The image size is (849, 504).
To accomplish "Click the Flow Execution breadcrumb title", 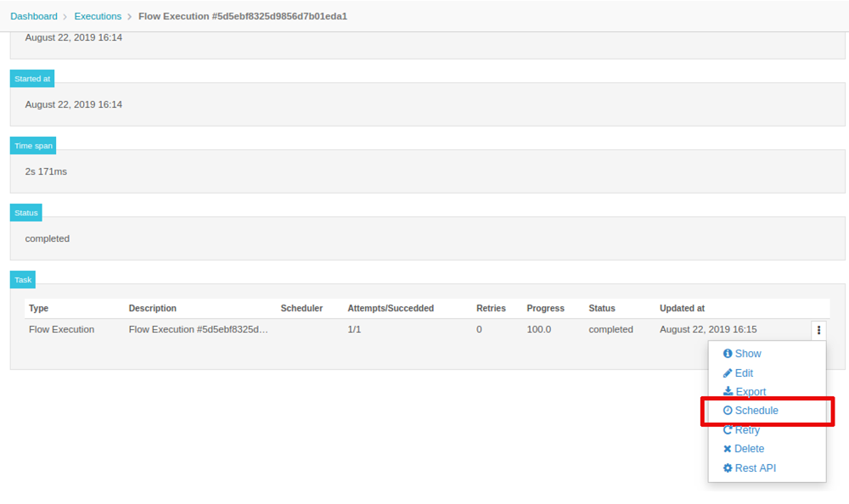I will point(243,16).
